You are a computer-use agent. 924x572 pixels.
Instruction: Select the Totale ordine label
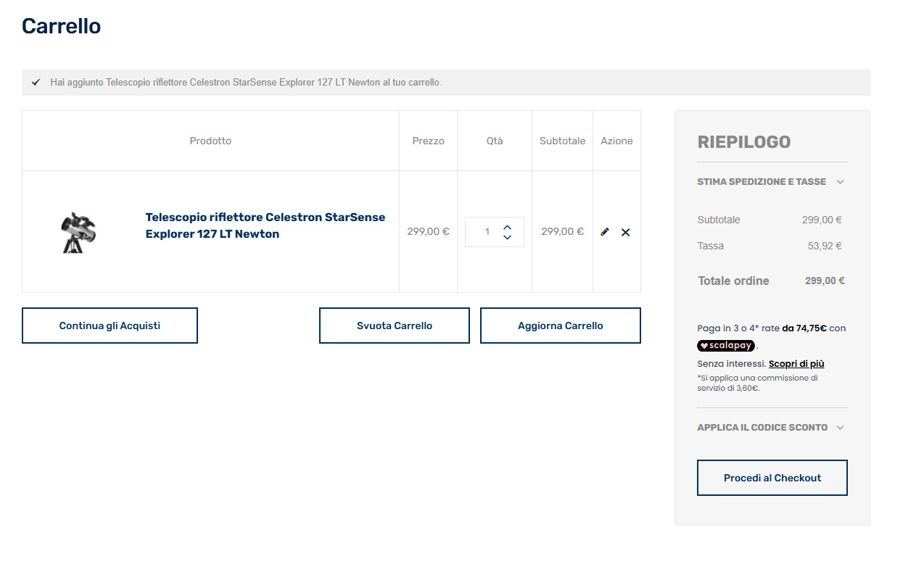point(733,281)
